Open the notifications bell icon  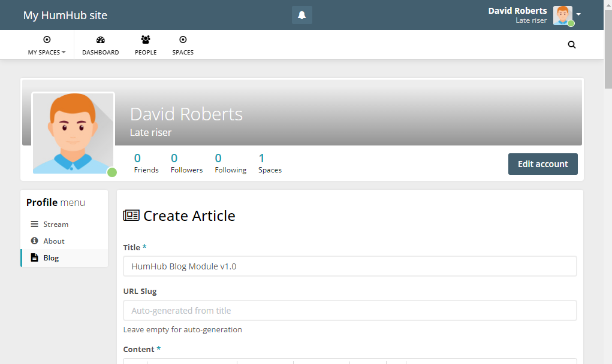click(x=302, y=14)
